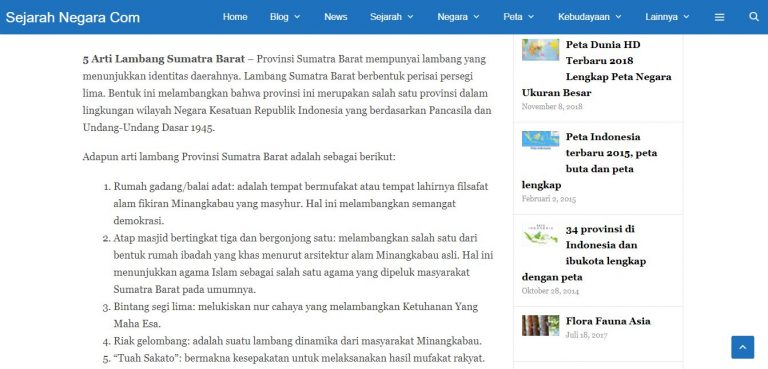Go to the Home menu item
This screenshot has width=768, height=369.
click(x=235, y=17)
